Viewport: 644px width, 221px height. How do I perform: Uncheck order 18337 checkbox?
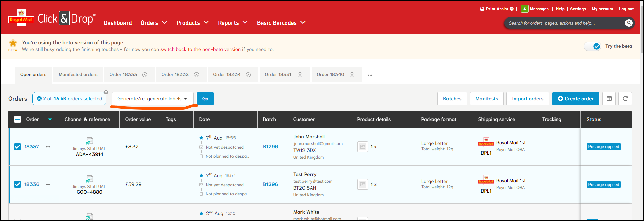[17, 147]
